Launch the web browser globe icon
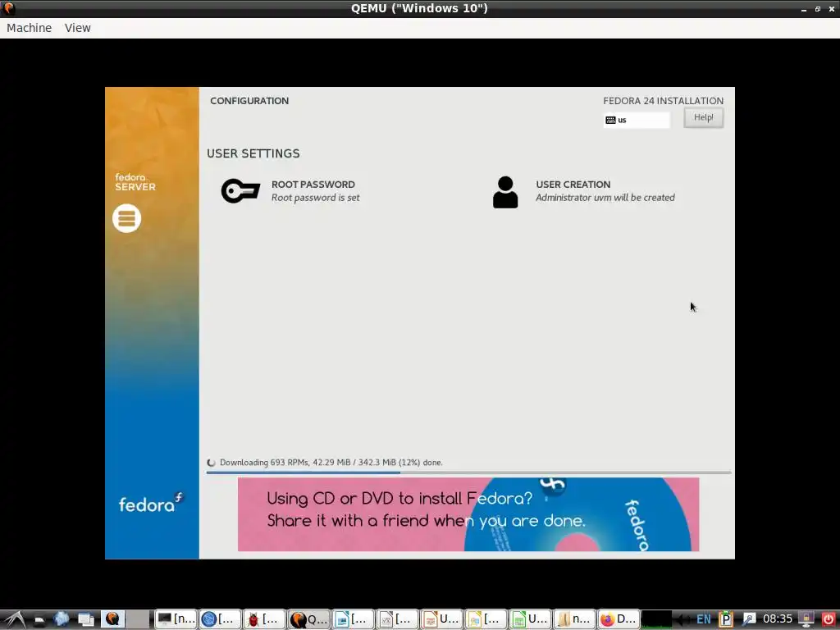Image resolution: width=840 pixels, height=630 pixels. tap(61, 619)
